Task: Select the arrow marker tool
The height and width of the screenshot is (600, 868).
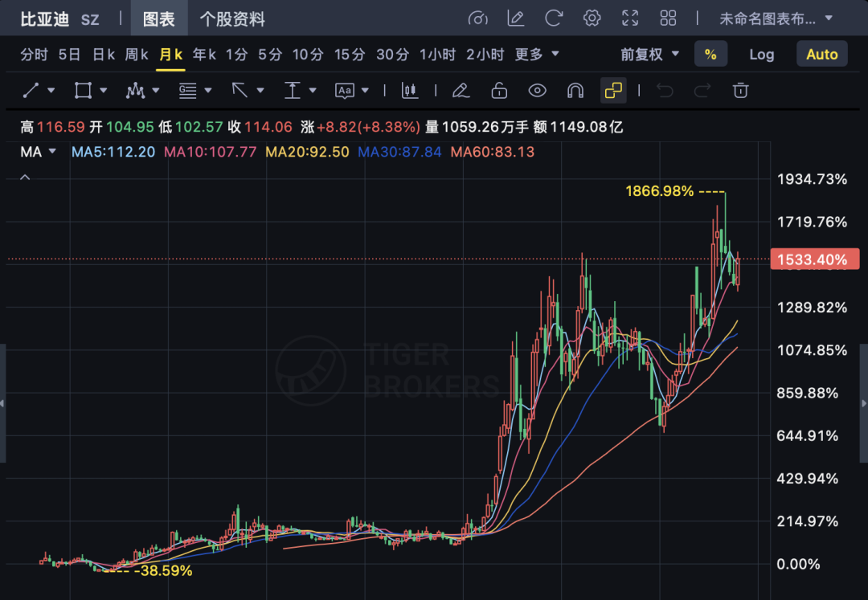Action: coord(240,90)
